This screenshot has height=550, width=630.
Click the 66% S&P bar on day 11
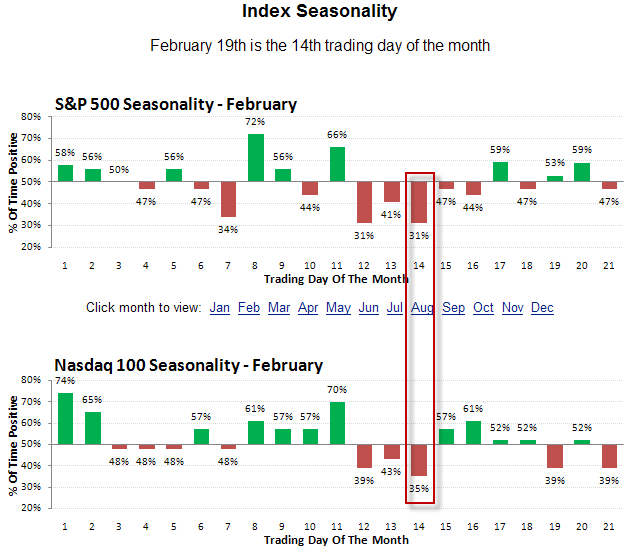(x=338, y=164)
